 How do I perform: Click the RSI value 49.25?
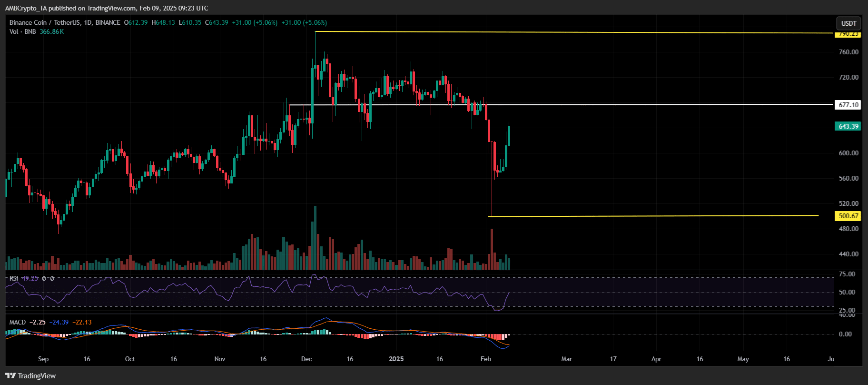point(30,278)
